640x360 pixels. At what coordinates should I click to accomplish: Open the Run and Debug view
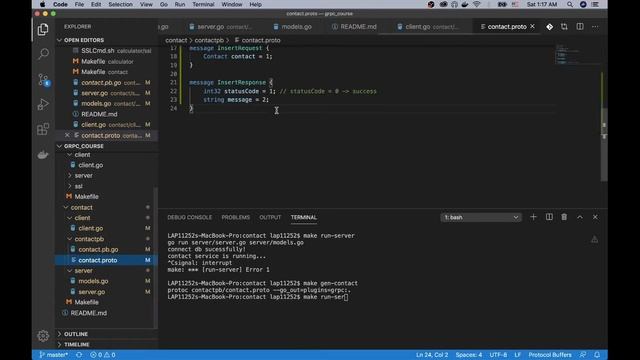pos(43,104)
